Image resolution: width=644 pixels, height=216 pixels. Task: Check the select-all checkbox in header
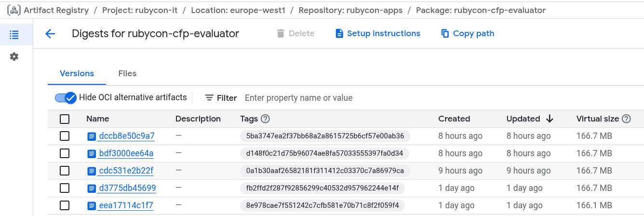point(65,119)
